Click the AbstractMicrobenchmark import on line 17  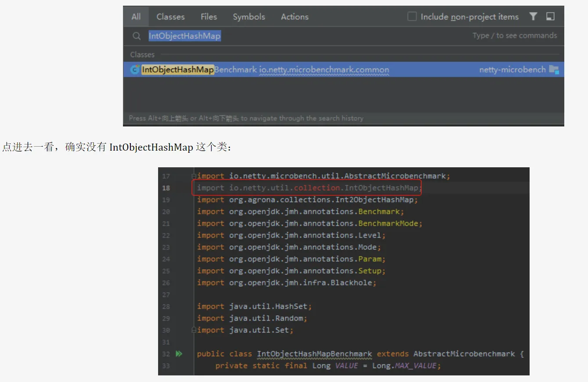[x=324, y=176]
